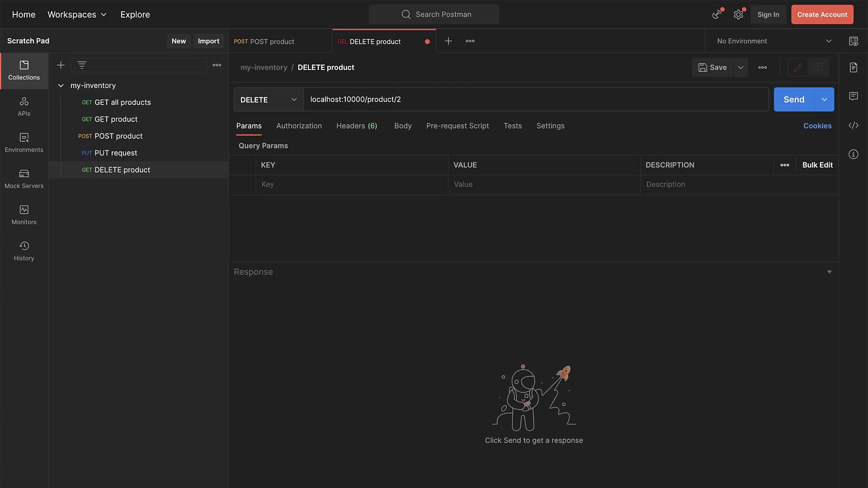The image size is (868, 488).
Task: Open the Monitors sidebar section
Action: click(x=24, y=215)
